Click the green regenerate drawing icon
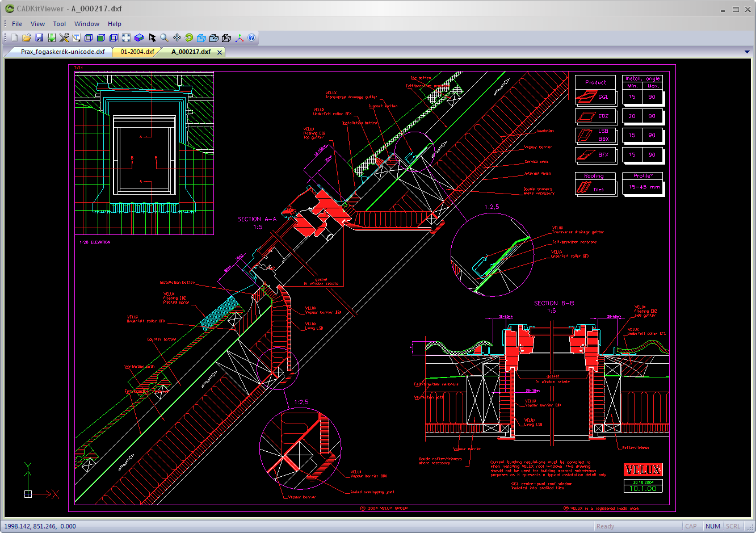 (x=189, y=37)
